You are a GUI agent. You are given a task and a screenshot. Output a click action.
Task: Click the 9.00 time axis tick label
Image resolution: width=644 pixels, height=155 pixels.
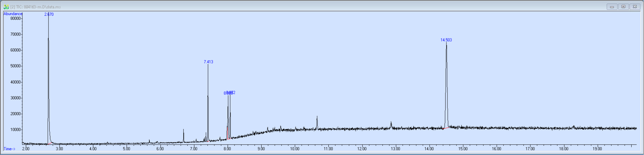261,149
